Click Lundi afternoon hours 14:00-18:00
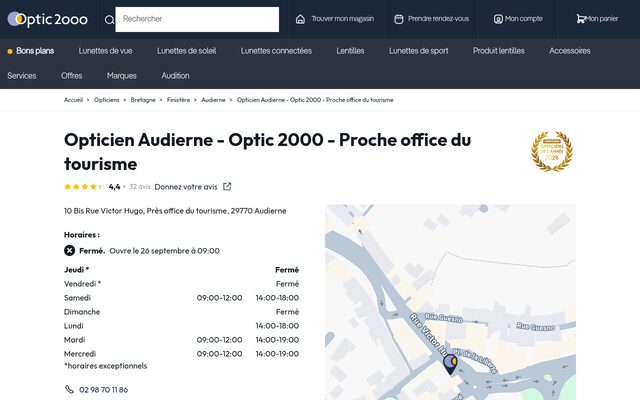The height and width of the screenshot is (400, 640). [x=277, y=326]
